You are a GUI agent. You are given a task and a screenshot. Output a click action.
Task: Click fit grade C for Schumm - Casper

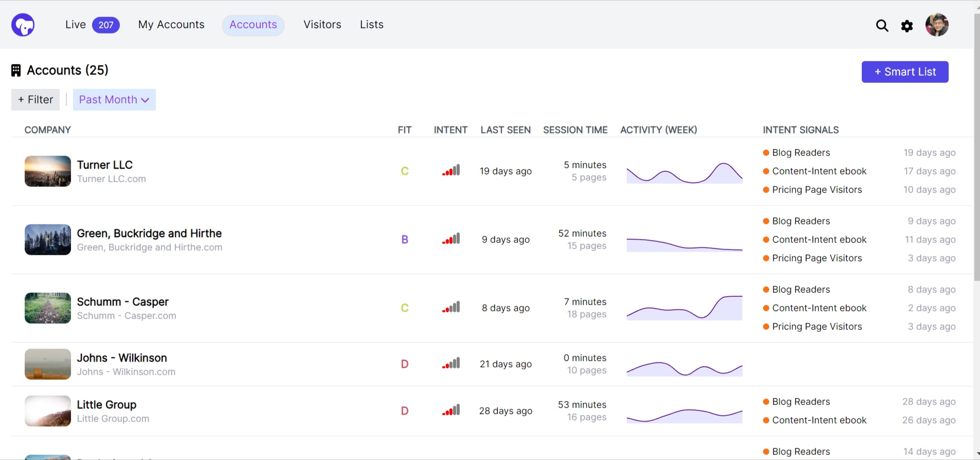pyautogui.click(x=405, y=308)
